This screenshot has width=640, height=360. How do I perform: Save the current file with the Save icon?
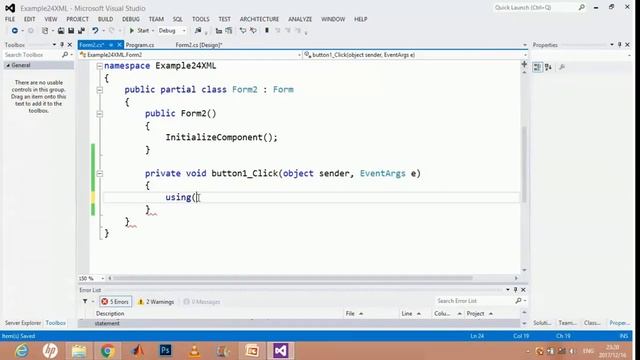tap(71, 31)
